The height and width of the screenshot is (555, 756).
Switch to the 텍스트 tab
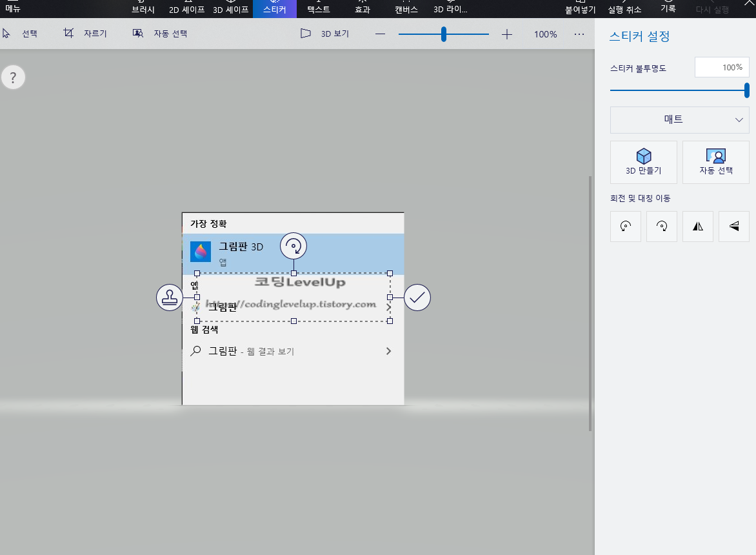pyautogui.click(x=318, y=8)
